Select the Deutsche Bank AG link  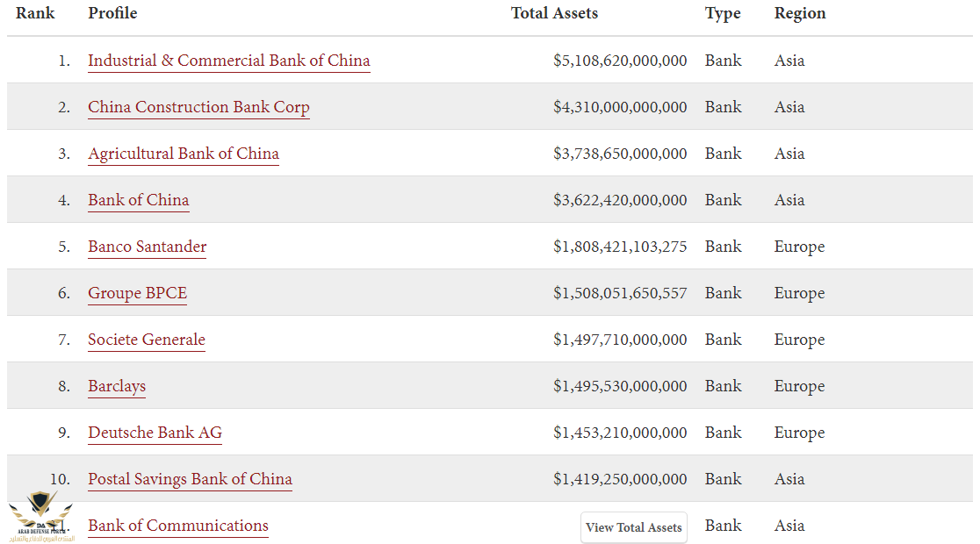(x=155, y=433)
